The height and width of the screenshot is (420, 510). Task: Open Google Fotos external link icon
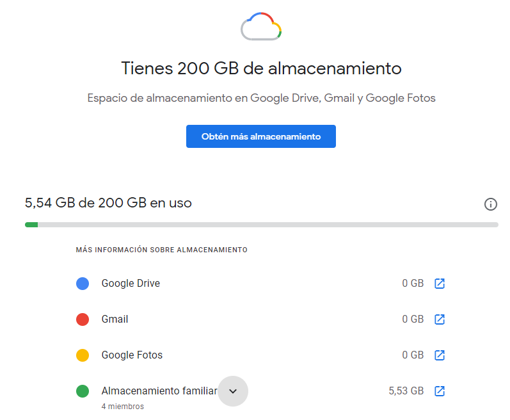440,355
